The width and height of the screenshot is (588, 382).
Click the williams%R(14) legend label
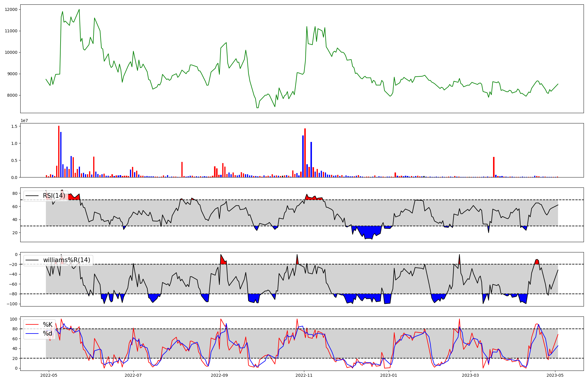pyautogui.click(x=67, y=260)
